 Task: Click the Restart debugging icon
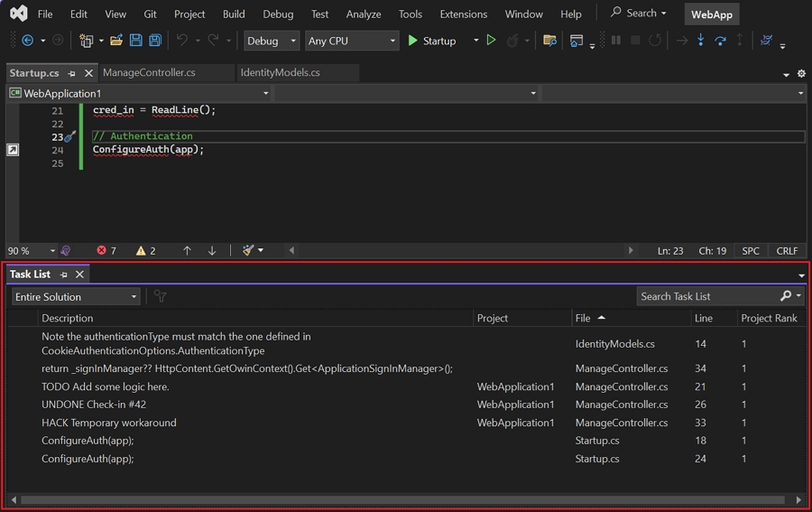(x=655, y=40)
